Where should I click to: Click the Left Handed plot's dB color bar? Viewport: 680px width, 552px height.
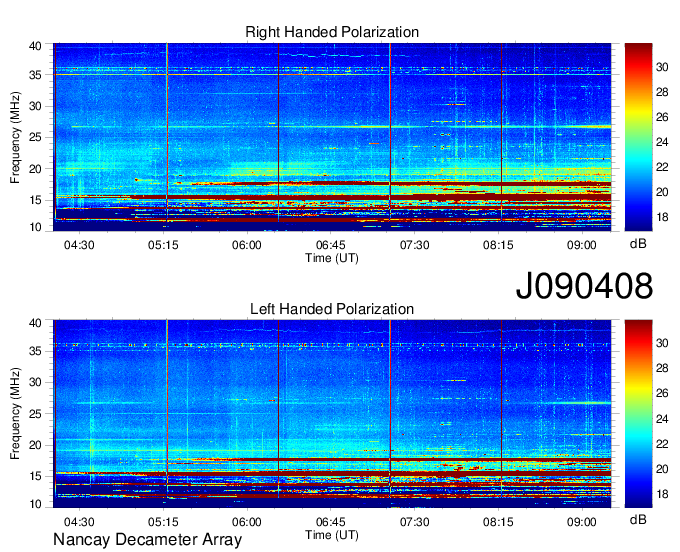(638, 414)
